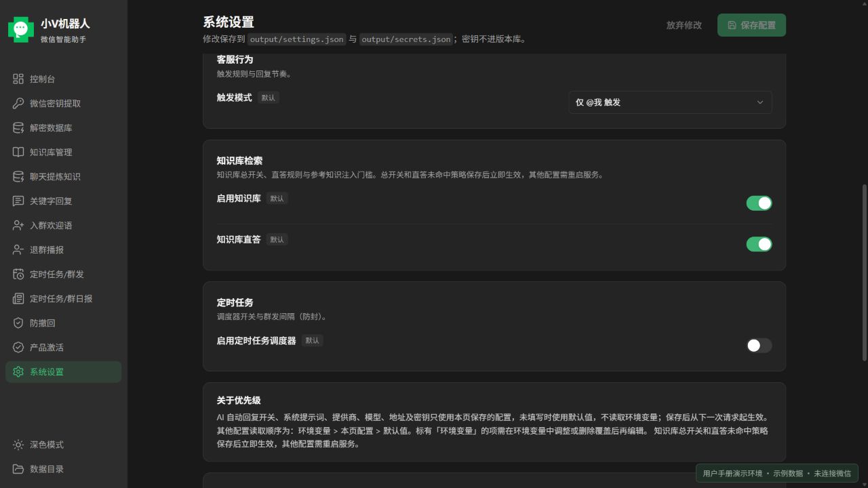
Task: Click the shield icon for 防撤回
Action: 18,323
